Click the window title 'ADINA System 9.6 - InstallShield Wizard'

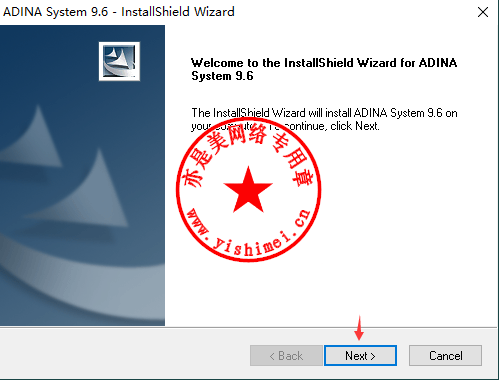pos(119,12)
